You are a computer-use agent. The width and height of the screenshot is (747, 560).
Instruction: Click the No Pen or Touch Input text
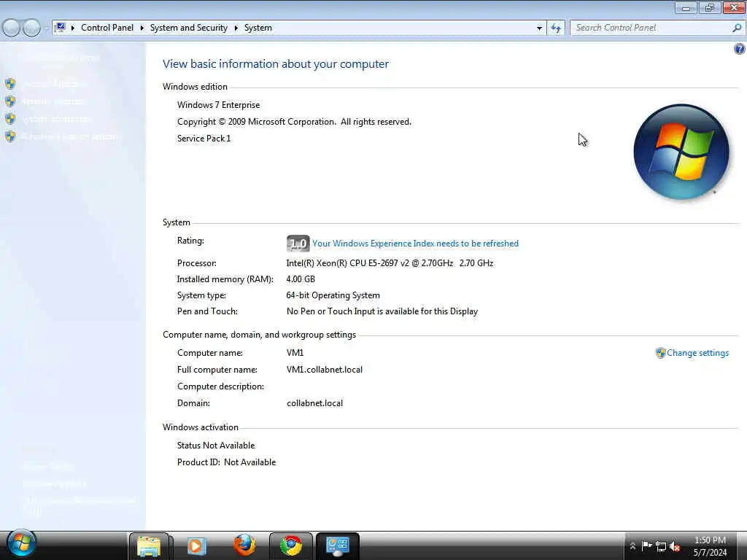tap(382, 311)
